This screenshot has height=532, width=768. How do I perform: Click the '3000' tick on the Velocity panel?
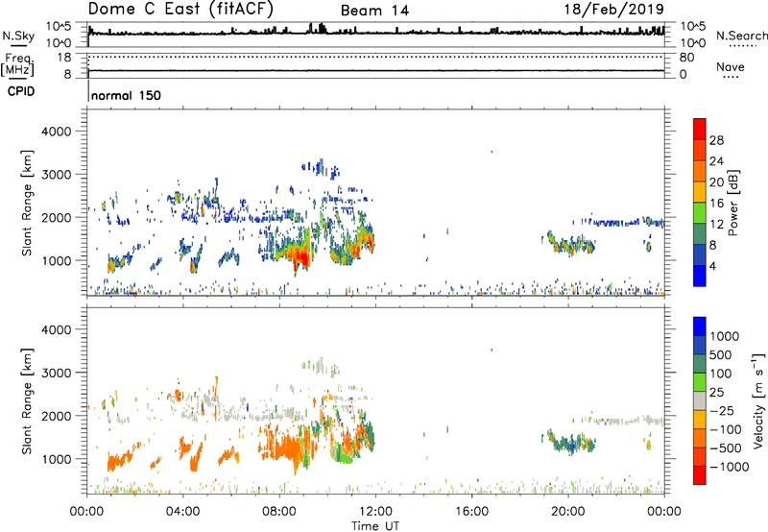point(57,373)
